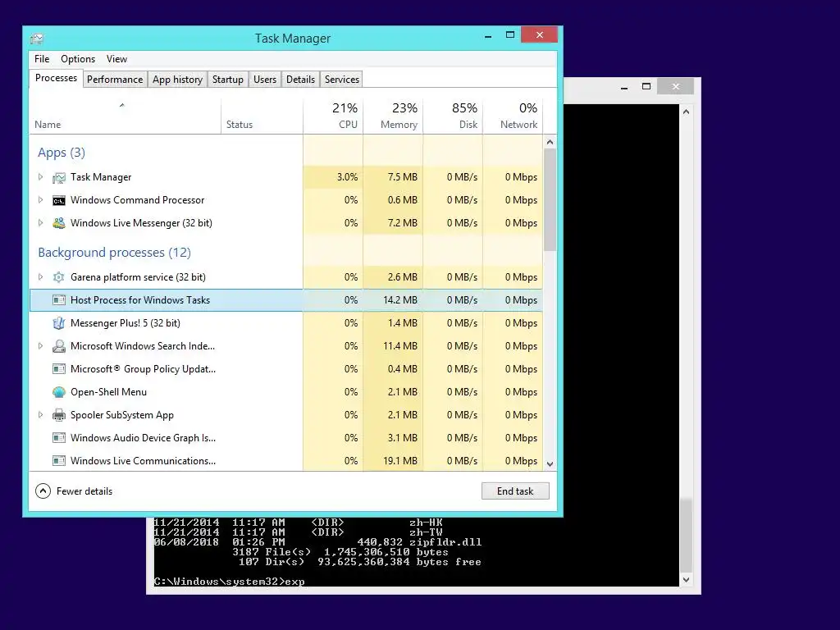Screen dimensions: 840x630
Task: Minimize the Command Prompt window
Action: (624, 87)
